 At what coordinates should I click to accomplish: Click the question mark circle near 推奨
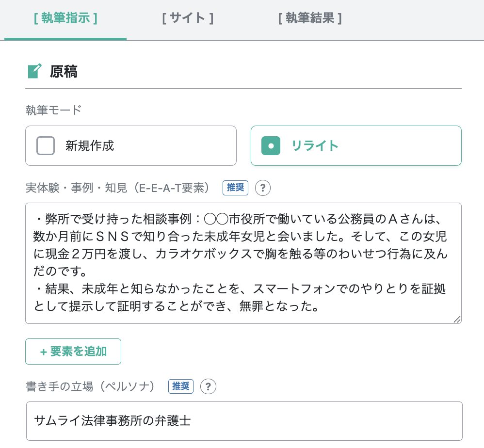(262, 188)
